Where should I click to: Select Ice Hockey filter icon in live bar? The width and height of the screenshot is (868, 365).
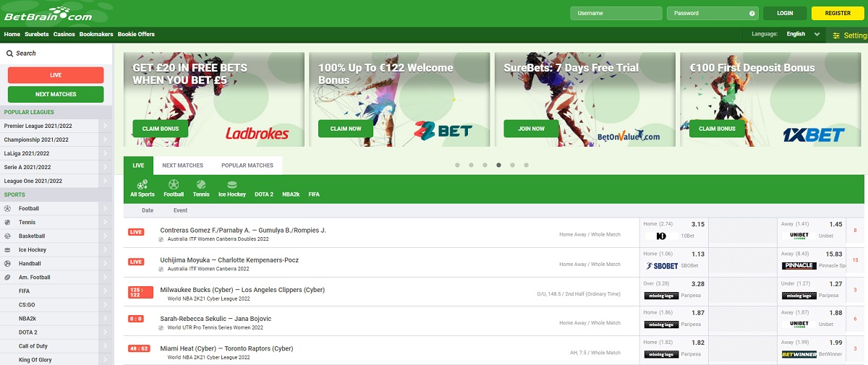[232, 184]
